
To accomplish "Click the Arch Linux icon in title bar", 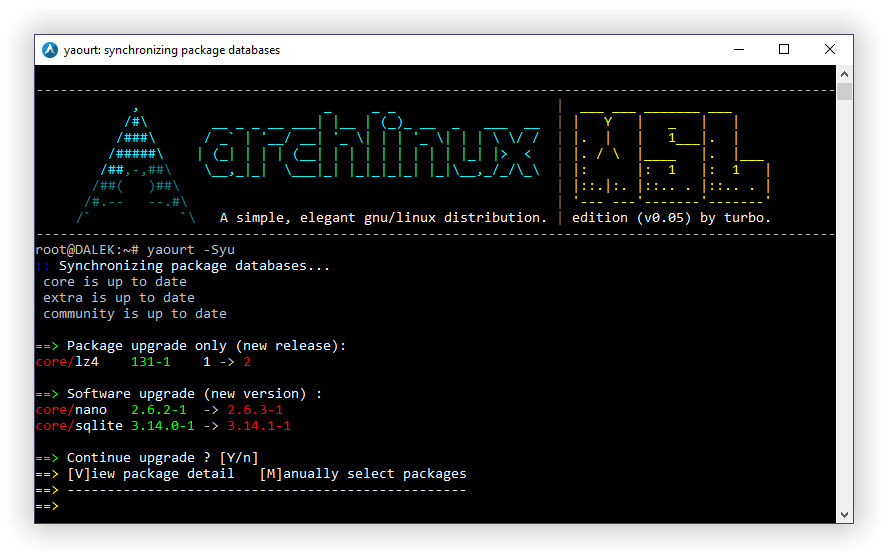I will point(50,50).
